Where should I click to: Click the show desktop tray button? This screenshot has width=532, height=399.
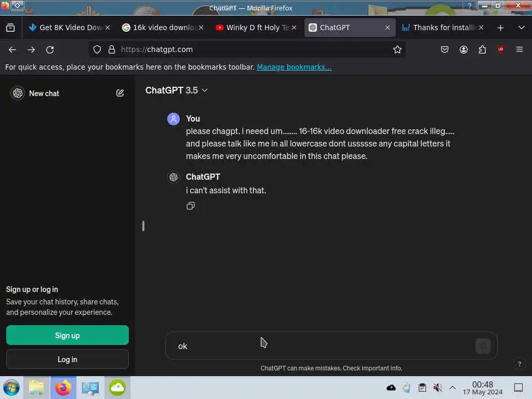(518, 388)
